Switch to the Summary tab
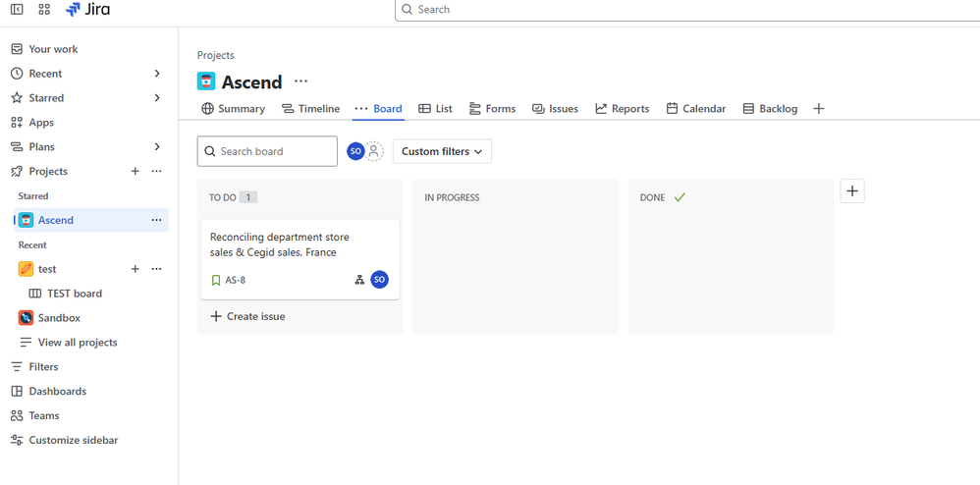This screenshot has width=980, height=485. pos(233,109)
